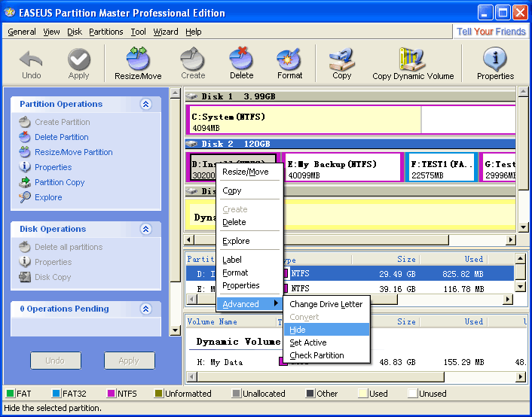Image resolution: width=532 pixels, height=417 pixels.
Task: Choose Delete in the context menu
Action: click(249, 222)
